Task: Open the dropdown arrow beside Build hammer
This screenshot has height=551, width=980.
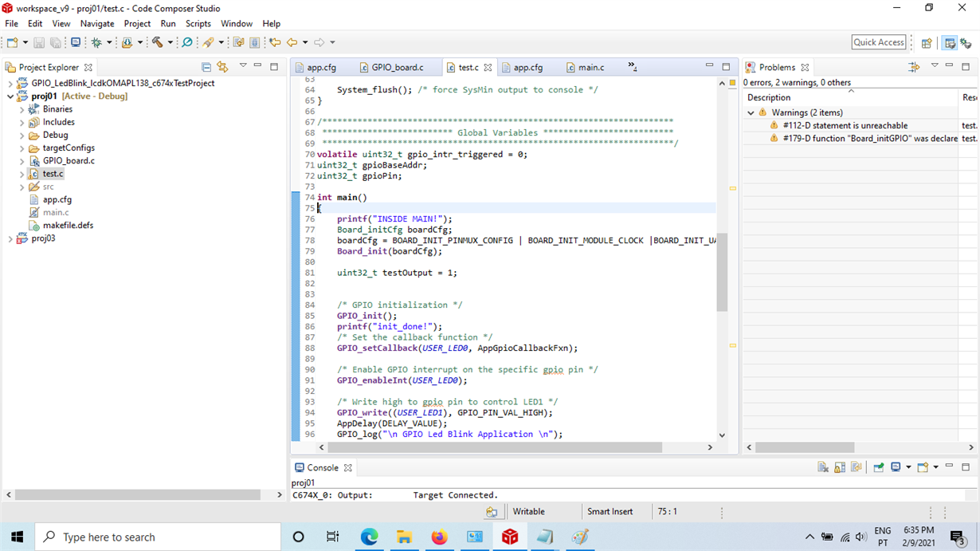Action: pyautogui.click(x=171, y=42)
